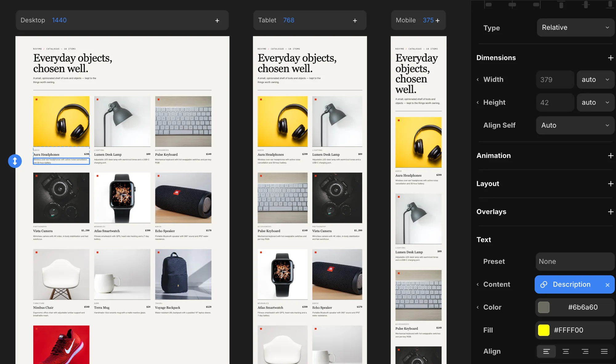This screenshot has height=364, width=616.
Task: Edit the Color hex value #6b6a60
Action: click(583, 307)
